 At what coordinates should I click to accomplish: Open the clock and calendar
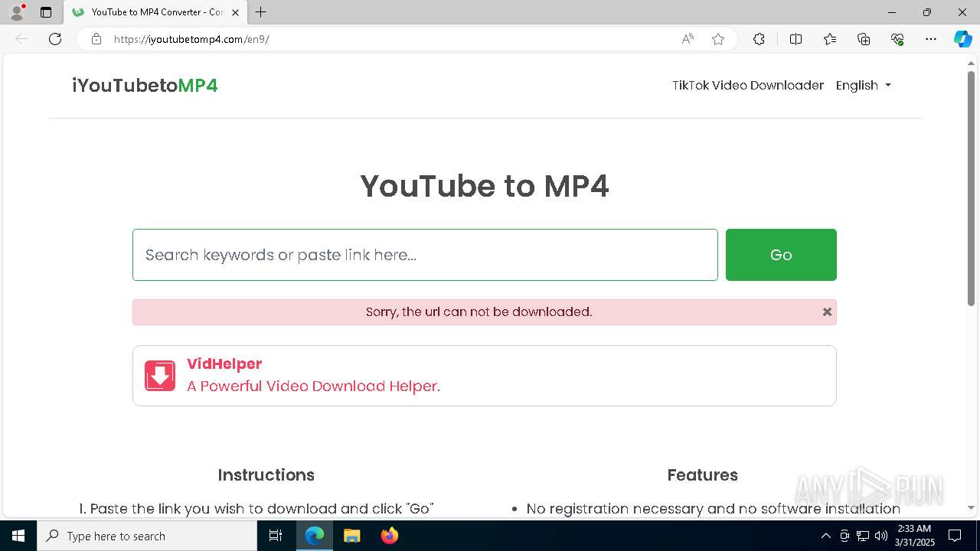pos(914,536)
